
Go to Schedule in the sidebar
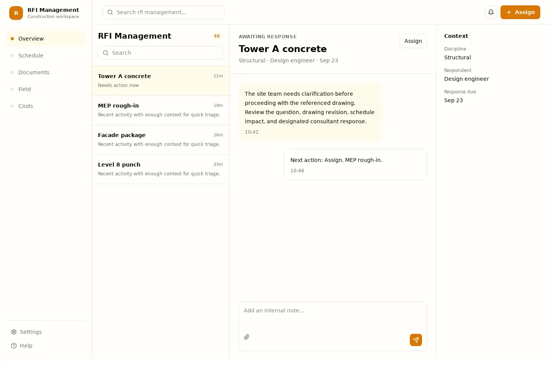46,56
